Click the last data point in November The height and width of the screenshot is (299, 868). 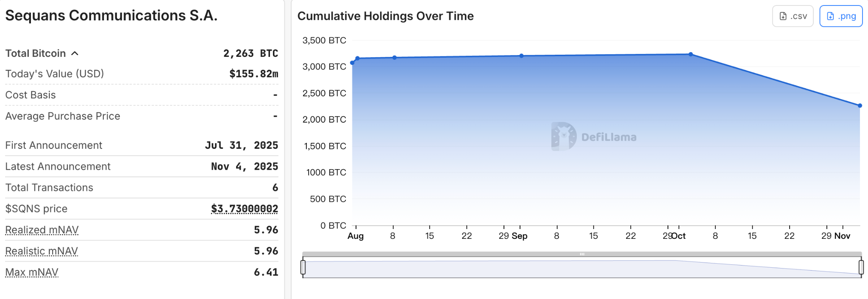pyautogui.click(x=860, y=106)
